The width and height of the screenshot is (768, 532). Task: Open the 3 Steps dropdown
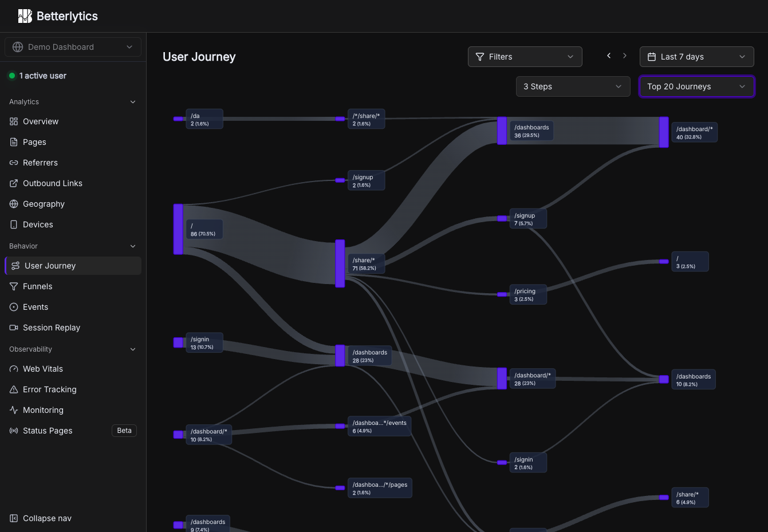point(573,86)
